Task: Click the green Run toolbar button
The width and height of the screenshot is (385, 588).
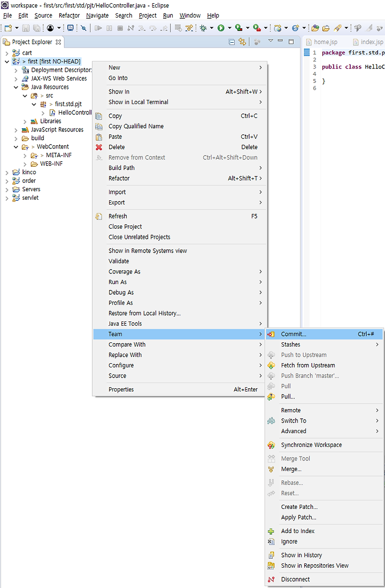Action: click(221, 28)
